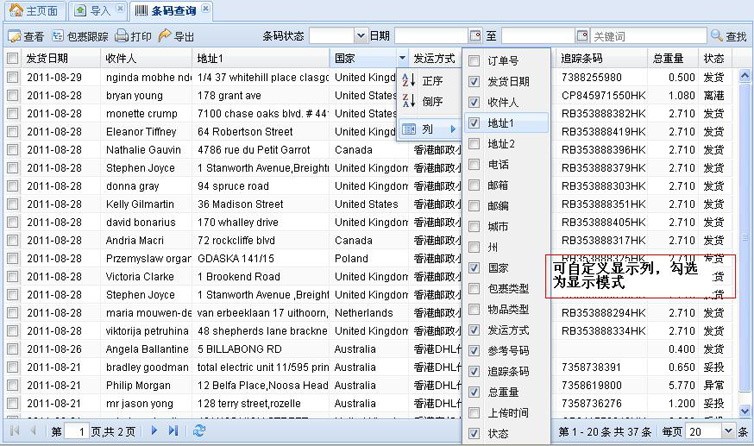Open the 国家 column header menu arrow
The image size is (754, 446).
402,58
